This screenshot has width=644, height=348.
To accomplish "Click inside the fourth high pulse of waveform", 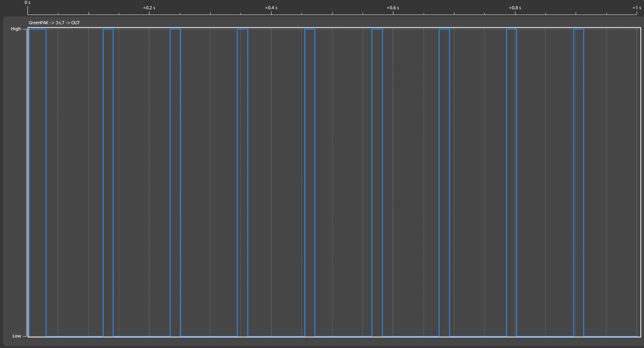I will point(242,181).
